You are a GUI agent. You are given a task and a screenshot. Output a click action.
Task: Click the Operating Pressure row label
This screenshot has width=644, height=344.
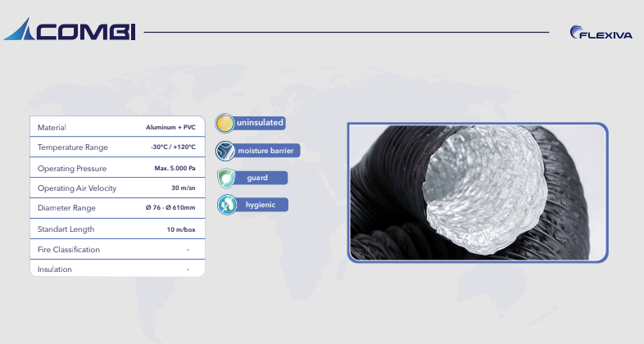[72, 168]
